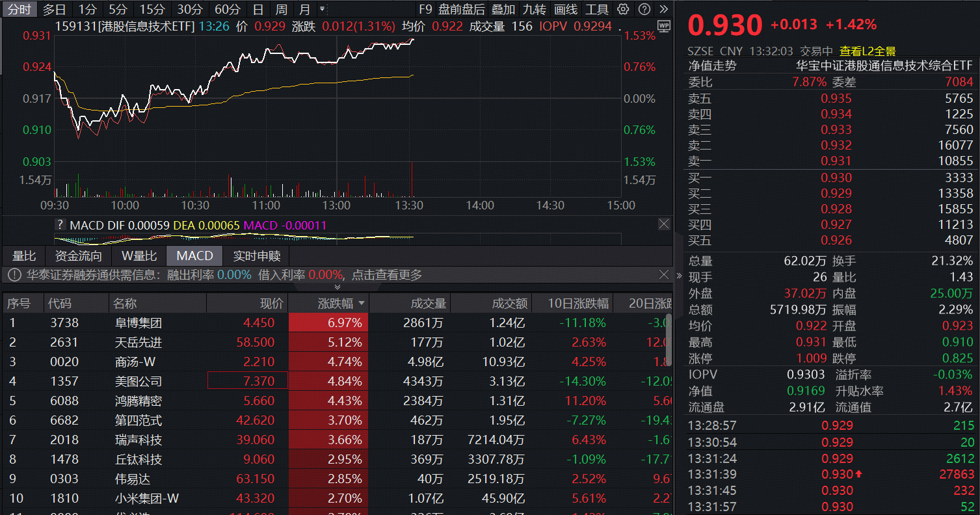The image size is (980, 515).
Task: Open settings with the gear icon
Action: [622, 9]
